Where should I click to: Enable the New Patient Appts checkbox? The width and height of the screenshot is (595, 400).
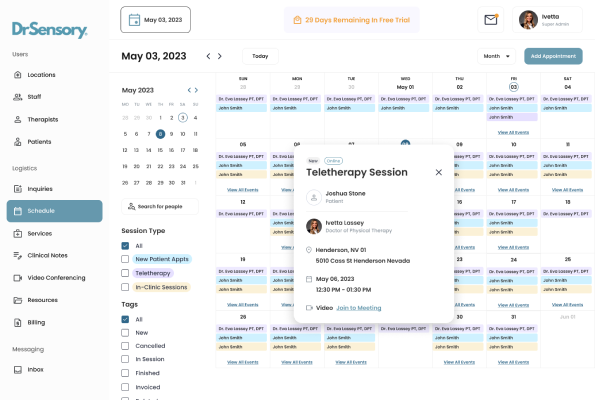[125, 259]
